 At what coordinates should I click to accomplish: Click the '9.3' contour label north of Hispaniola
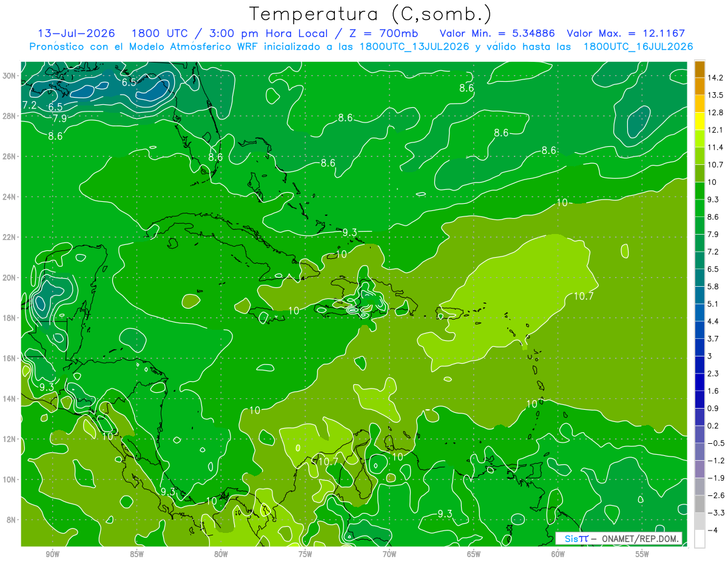350,232
